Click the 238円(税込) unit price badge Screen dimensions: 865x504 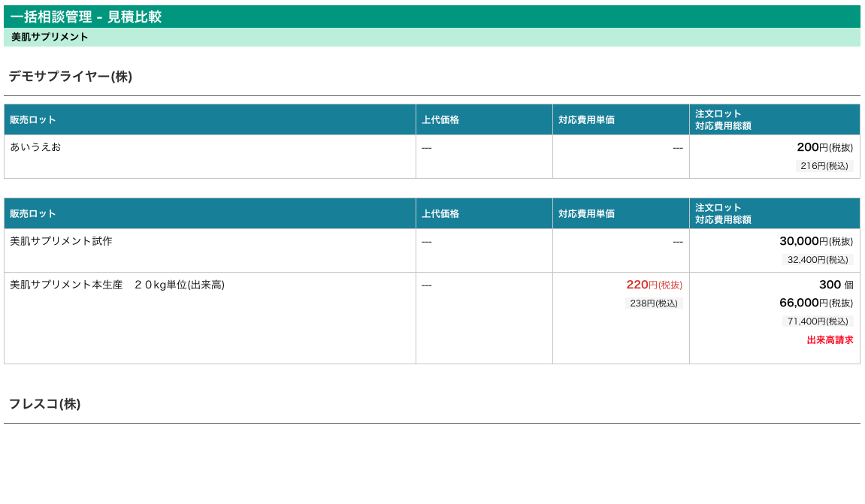(653, 303)
